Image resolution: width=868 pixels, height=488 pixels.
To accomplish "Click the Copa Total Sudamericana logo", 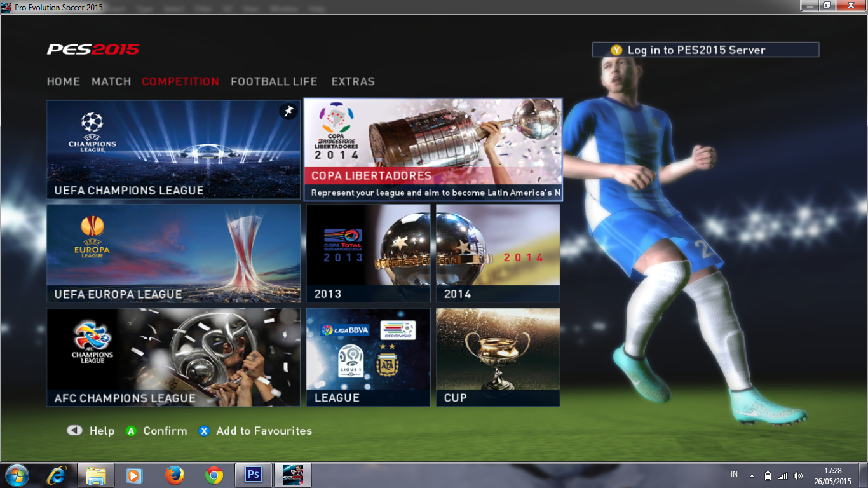I will click(x=343, y=245).
